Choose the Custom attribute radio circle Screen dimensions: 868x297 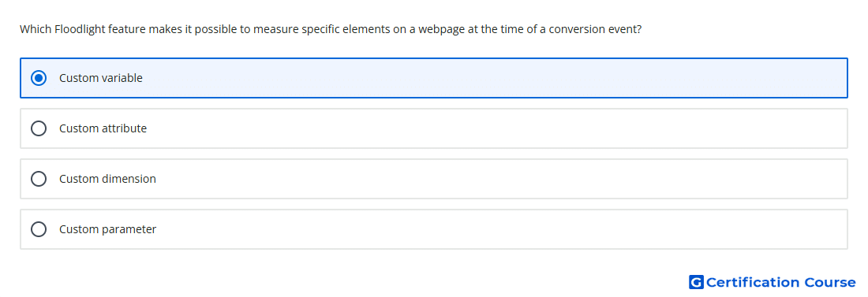pyautogui.click(x=39, y=128)
